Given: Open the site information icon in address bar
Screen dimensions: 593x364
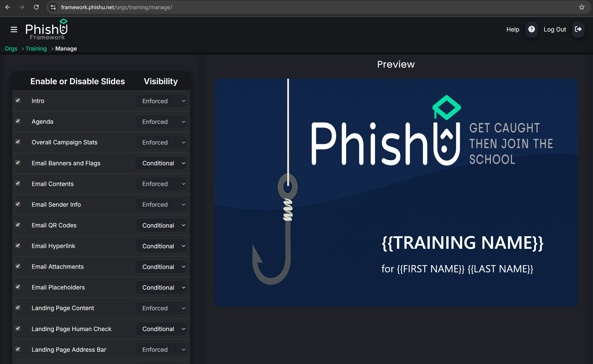Looking at the screenshot, I should tap(53, 7).
